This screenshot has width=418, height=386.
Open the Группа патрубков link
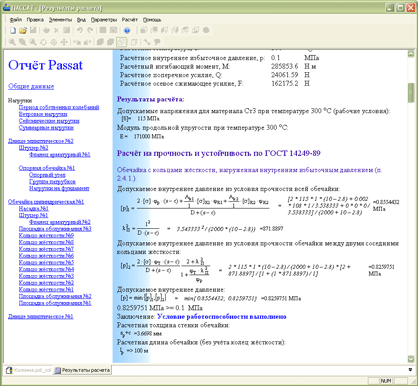coord(52,181)
